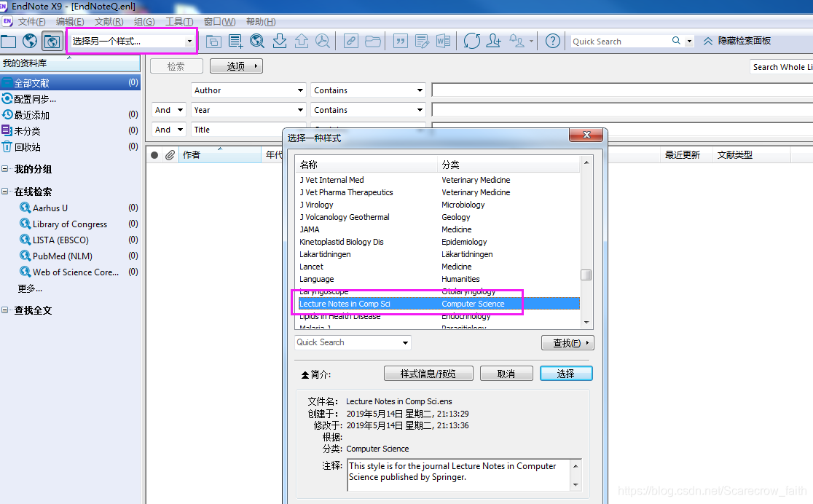The height and width of the screenshot is (504, 813).
Task: Select the integrated library and online mode icon
Action: [x=52, y=41]
